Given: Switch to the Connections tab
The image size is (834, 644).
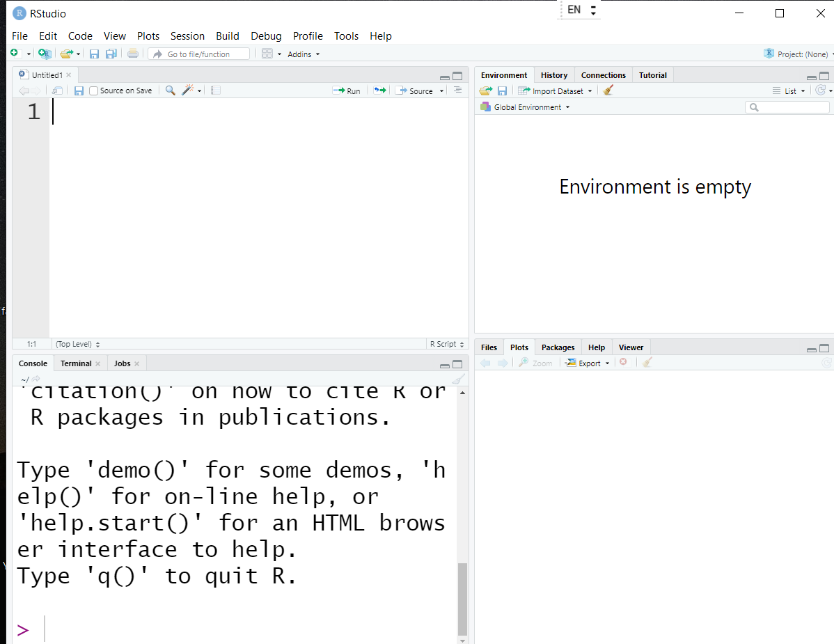Looking at the screenshot, I should coord(603,75).
